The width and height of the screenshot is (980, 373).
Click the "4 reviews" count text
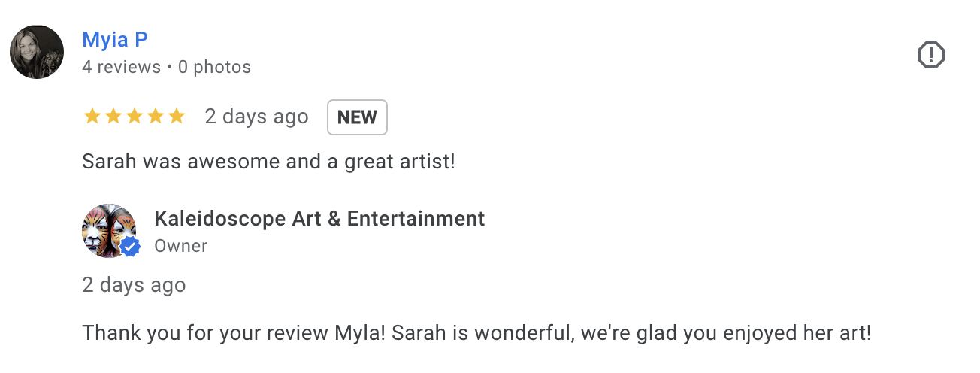click(121, 67)
